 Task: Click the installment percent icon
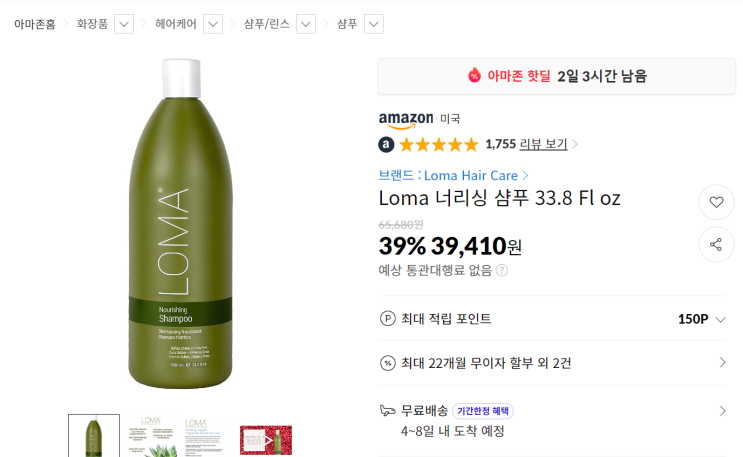(388, 363)
